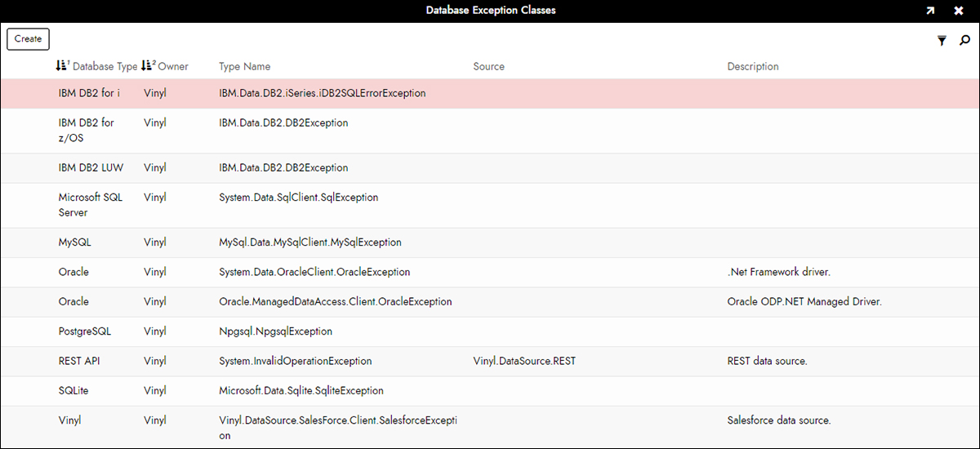Click Microsoft.Data.Sqlite.SqliteException type name
980x449 pixels.
(x=301, y=390)
